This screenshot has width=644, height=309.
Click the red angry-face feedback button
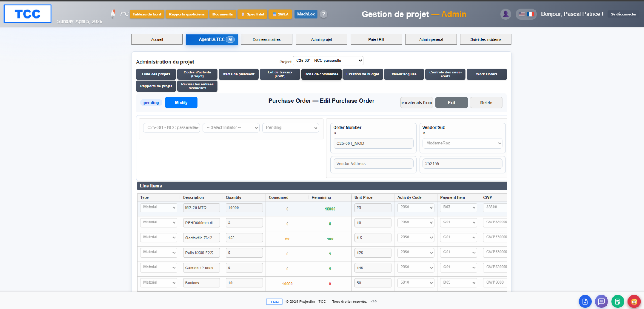coord(634,302)
